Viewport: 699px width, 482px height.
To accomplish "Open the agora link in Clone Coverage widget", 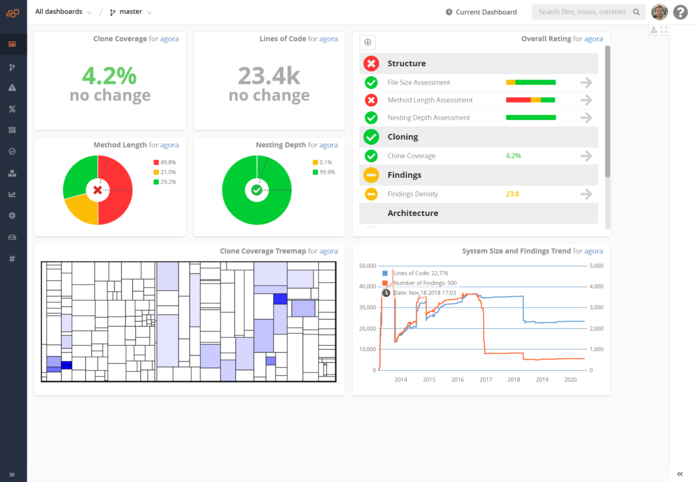I will (x=169, y=39).
